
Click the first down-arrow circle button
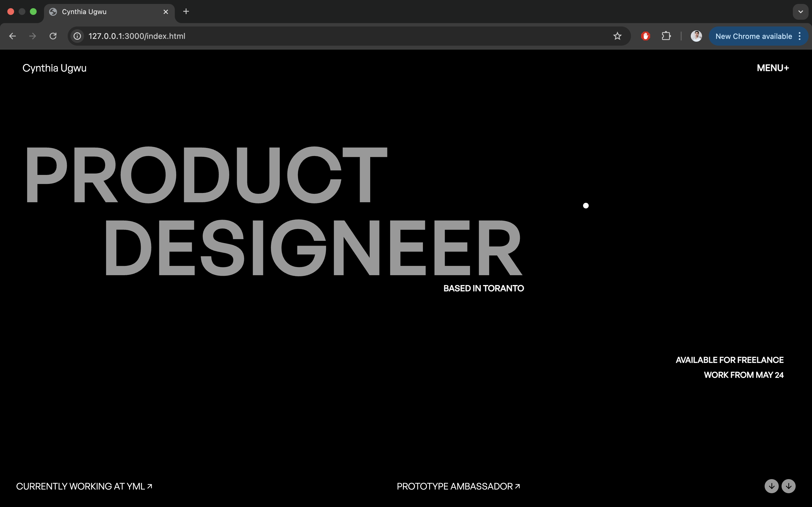coord(771,486)
